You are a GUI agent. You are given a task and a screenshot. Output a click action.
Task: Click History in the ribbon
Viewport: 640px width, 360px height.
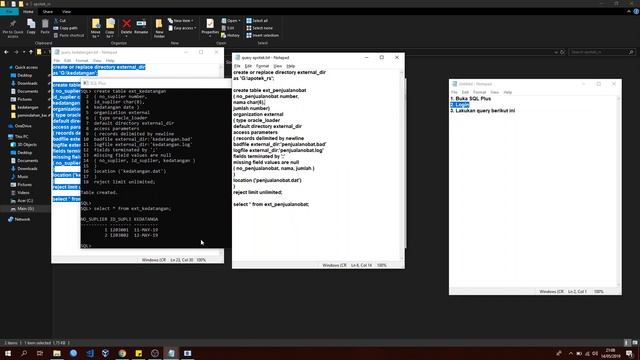click(x=231, y=36)
